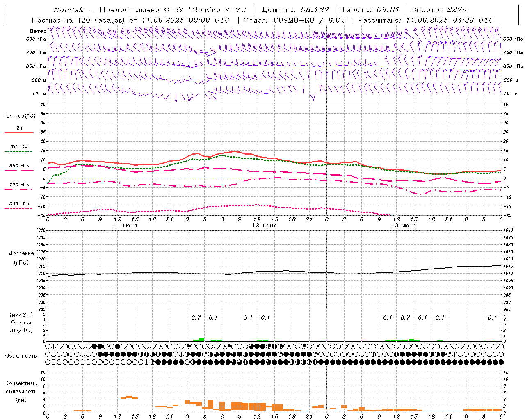Click the (км) unit under convective label

coord(21,399)
